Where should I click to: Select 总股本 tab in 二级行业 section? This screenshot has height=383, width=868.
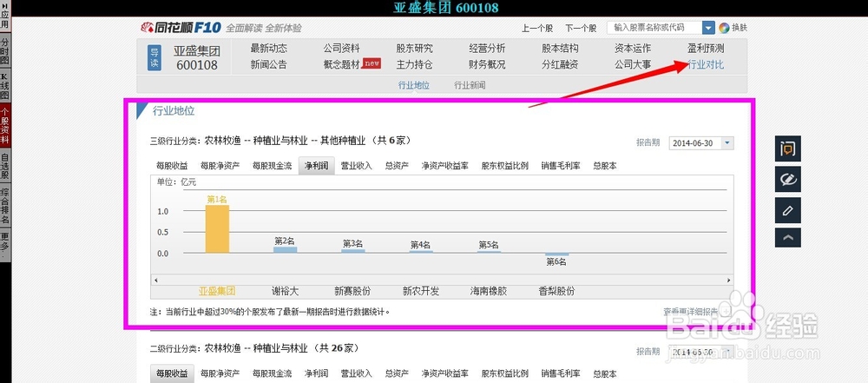[x=604, y=373]
